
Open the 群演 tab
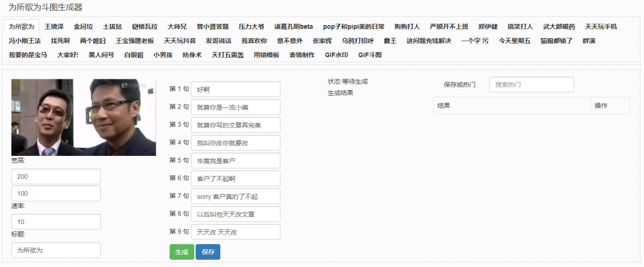pyautogui.click(x=589, y=41)
